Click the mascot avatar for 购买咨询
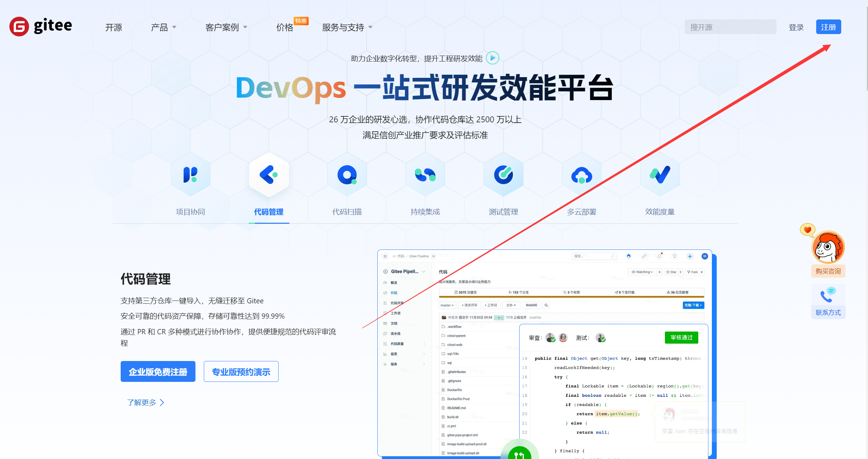868x459 pixels. pos(828,247)
